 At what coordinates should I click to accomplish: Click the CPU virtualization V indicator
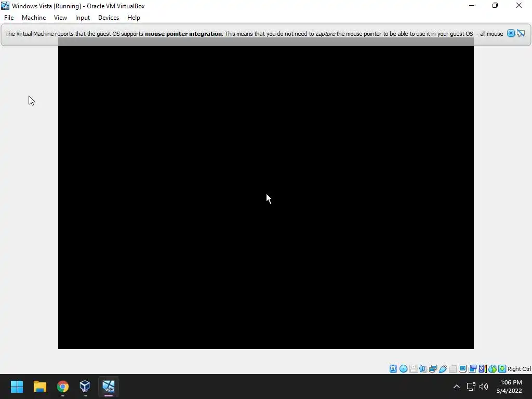click(482, 369)
